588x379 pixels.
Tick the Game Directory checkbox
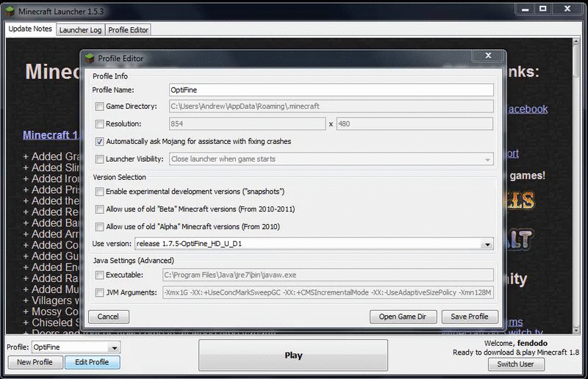pos(99,107)
